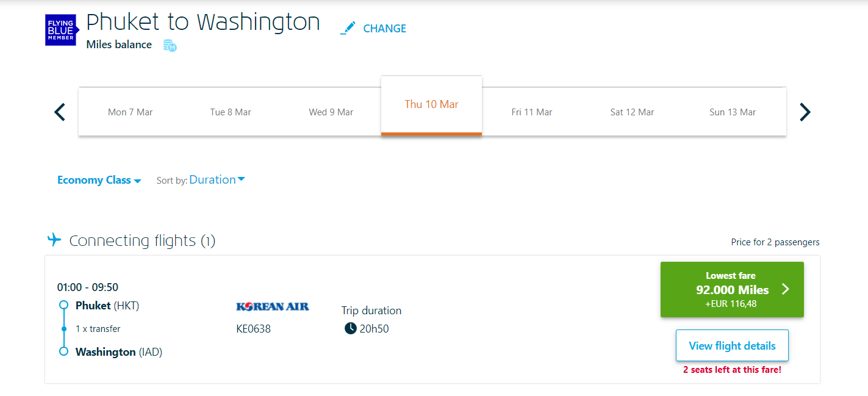
Task: Click the Korean Air airline logo
Action: 273,306
